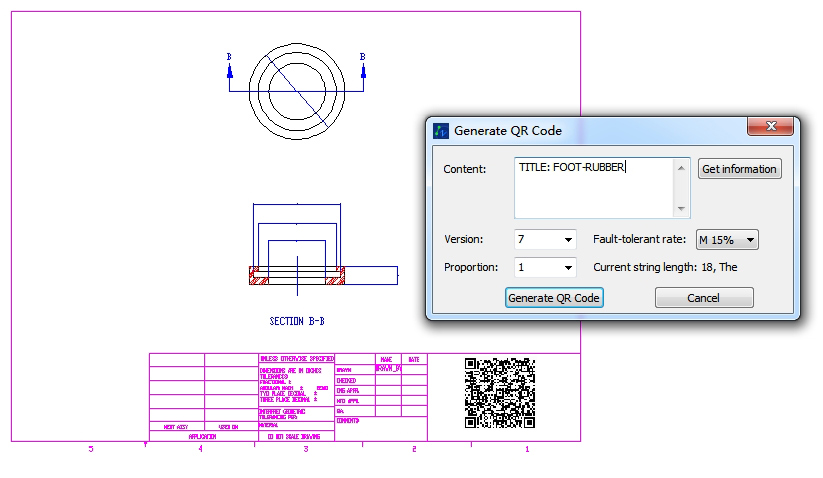Click the Generate QR Code dialog app icon
823x478 pixels.
pyautogui.click(x=441, y=130)
